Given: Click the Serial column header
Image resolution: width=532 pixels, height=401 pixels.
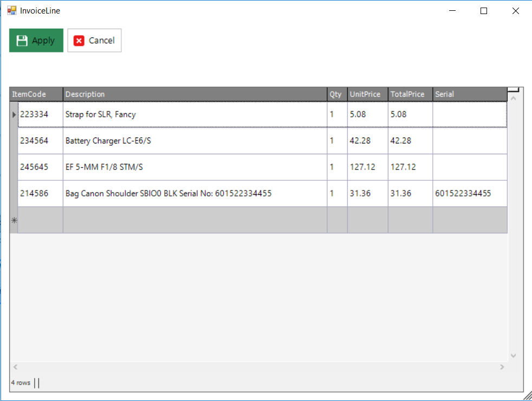Looking at the screenshot, I should tap(470, 94).
